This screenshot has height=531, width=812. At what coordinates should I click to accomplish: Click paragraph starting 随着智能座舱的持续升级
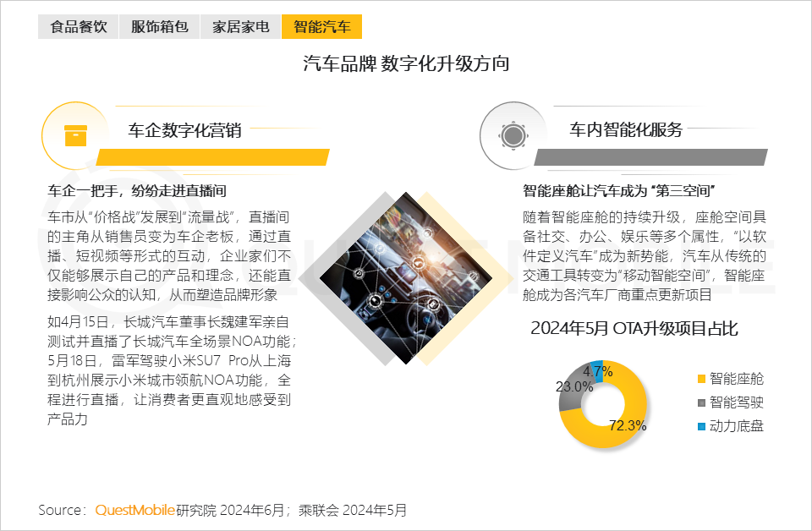point(645,256)
